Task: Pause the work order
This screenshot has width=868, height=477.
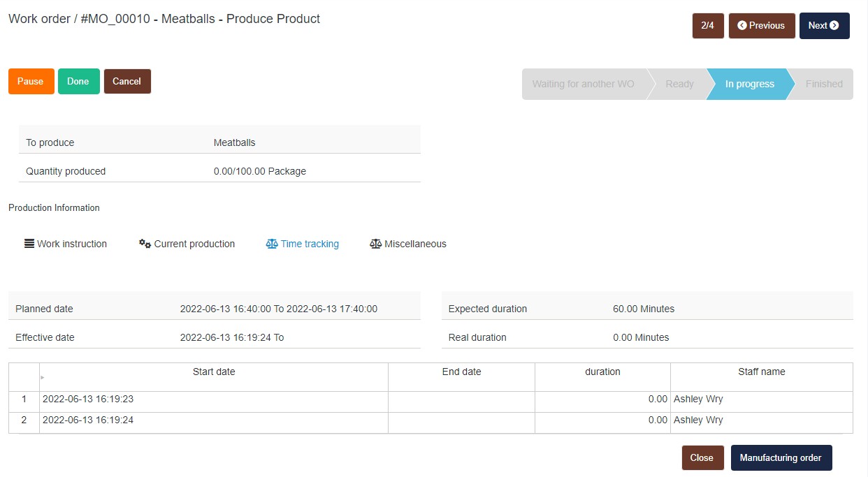Action: tap(31, 82)
